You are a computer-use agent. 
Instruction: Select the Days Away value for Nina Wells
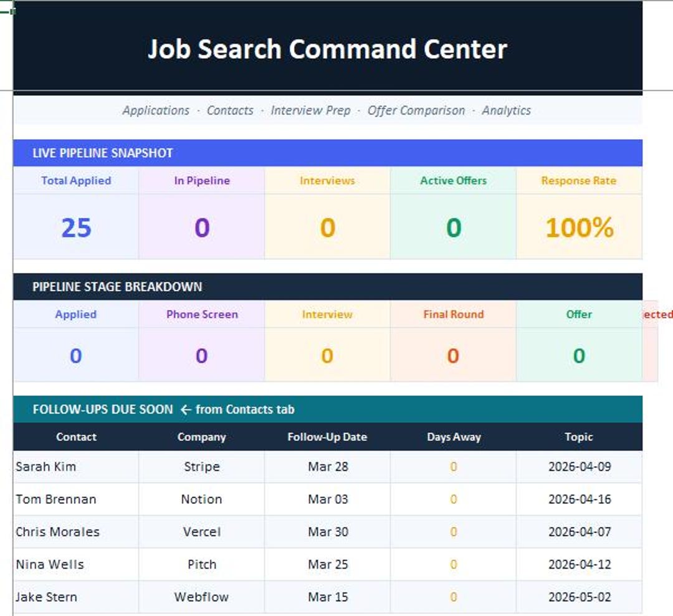[x=453, y=564]
